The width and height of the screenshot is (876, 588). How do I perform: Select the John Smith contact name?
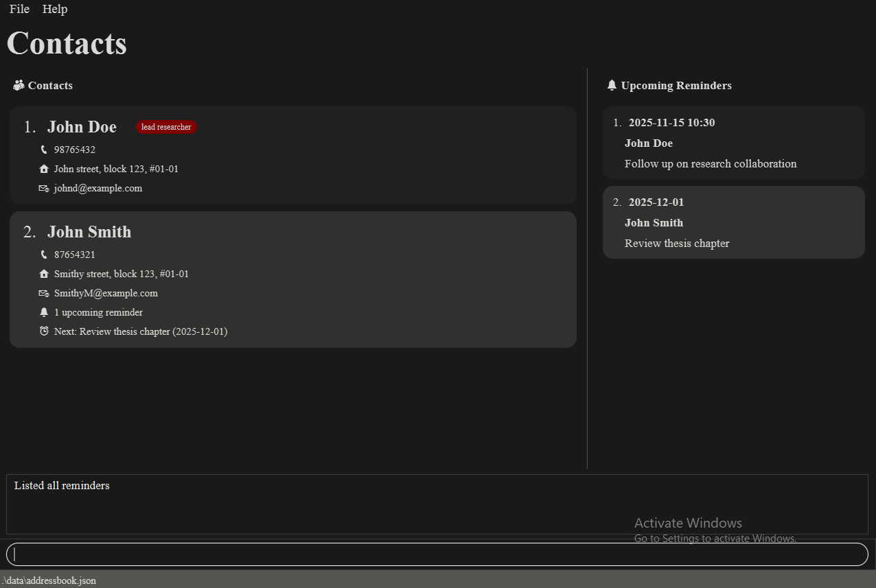(x=89, y=232)
